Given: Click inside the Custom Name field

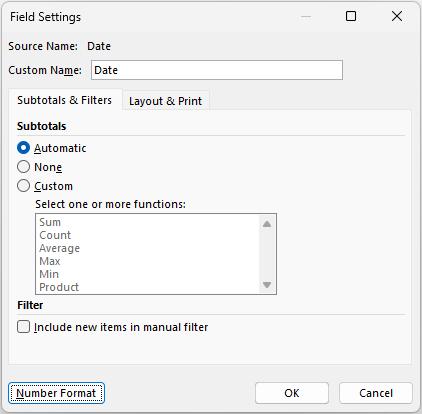Looking at the screenshot, I should click(x=217, y=70).
